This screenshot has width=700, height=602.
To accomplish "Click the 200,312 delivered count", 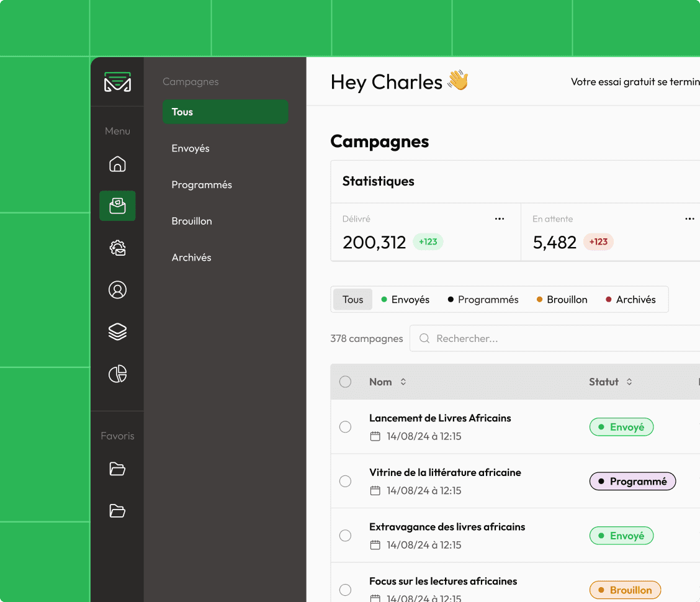I will click(x=374, y=243).
